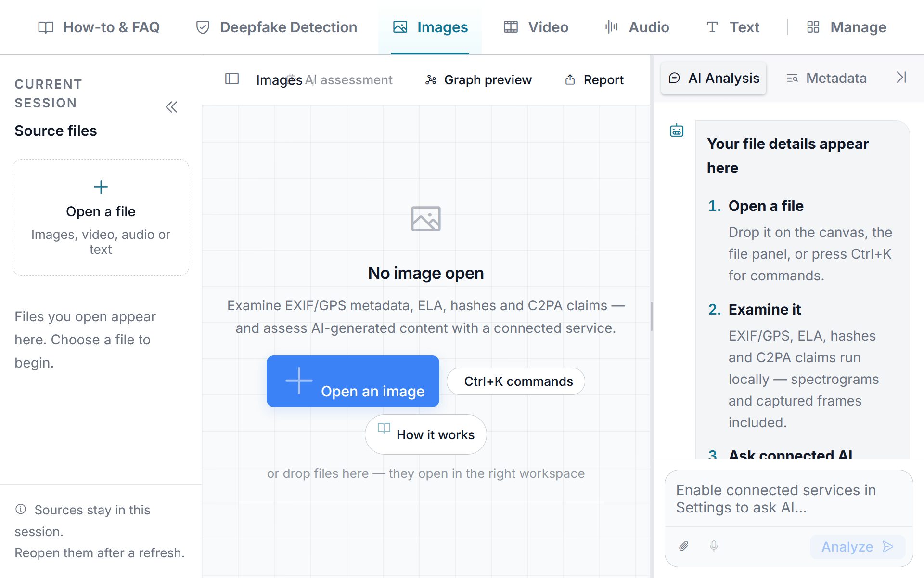Click the info icon beside Sources note
Screen dimensions: 924x578
coord(21,509)
